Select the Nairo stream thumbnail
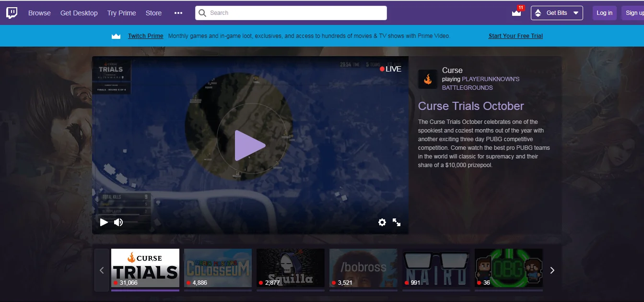 click(436, 268)
